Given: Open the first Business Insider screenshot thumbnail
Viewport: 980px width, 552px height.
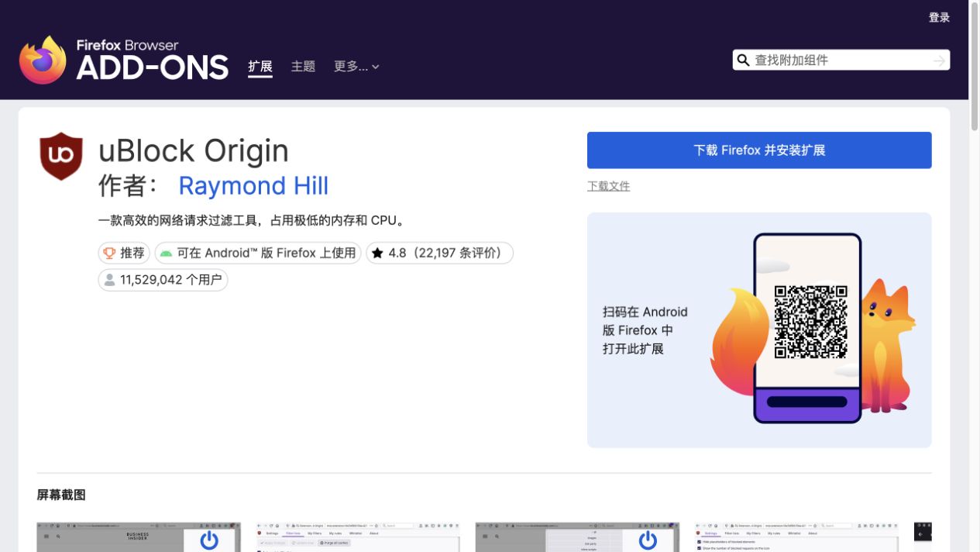Looking at the screenshot, I should point(139,537).
